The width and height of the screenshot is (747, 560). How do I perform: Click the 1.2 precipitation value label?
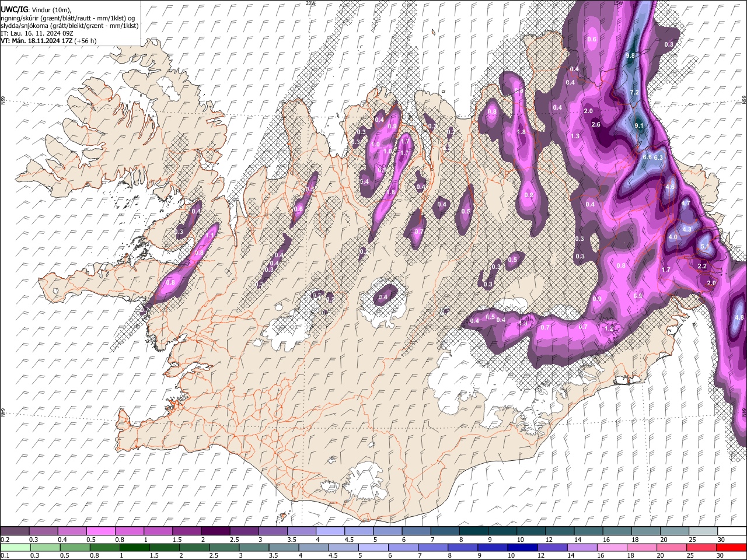[609, 329]
